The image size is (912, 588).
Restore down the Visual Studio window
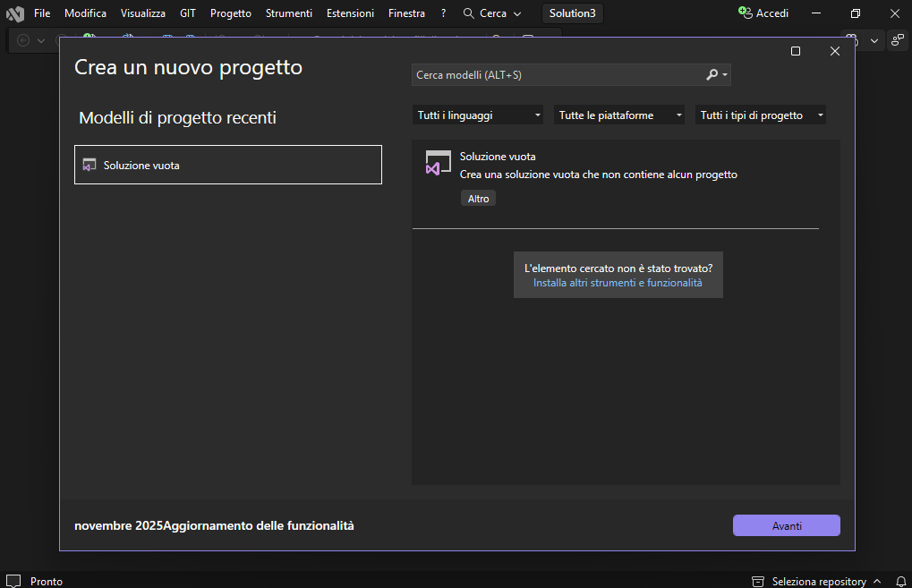coord(855,13)
